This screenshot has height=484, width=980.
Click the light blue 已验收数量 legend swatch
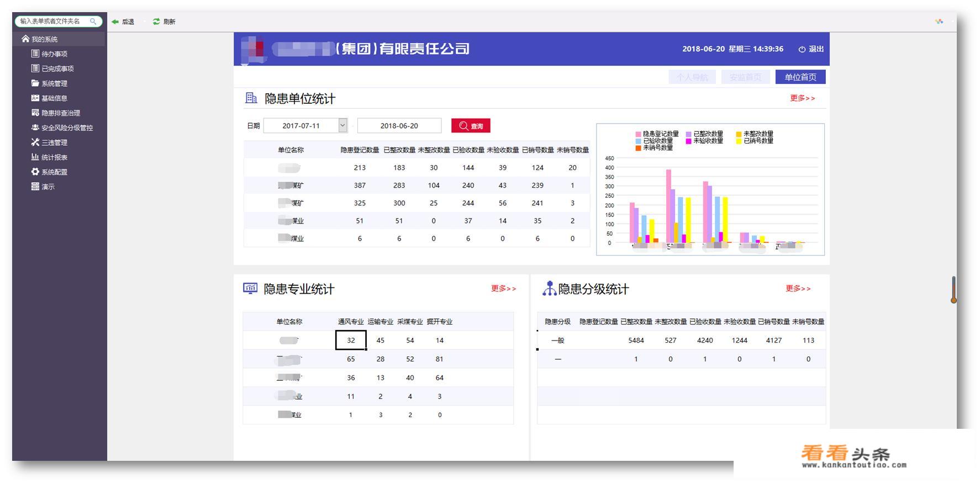(638, 141)
